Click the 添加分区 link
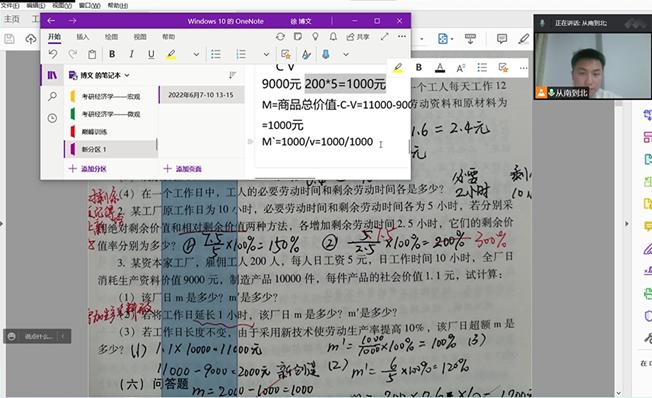Screen dimensions: 652x398 (x=88, y=168)
